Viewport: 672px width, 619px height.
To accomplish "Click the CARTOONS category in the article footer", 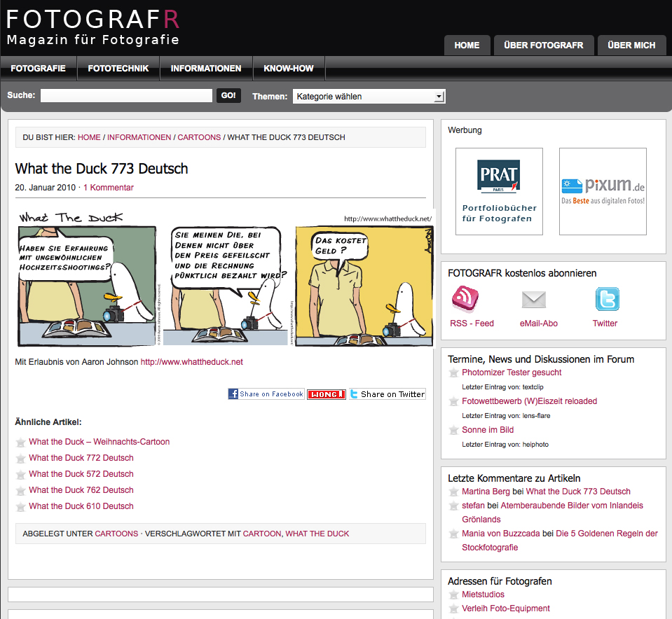I will (116, 534).
